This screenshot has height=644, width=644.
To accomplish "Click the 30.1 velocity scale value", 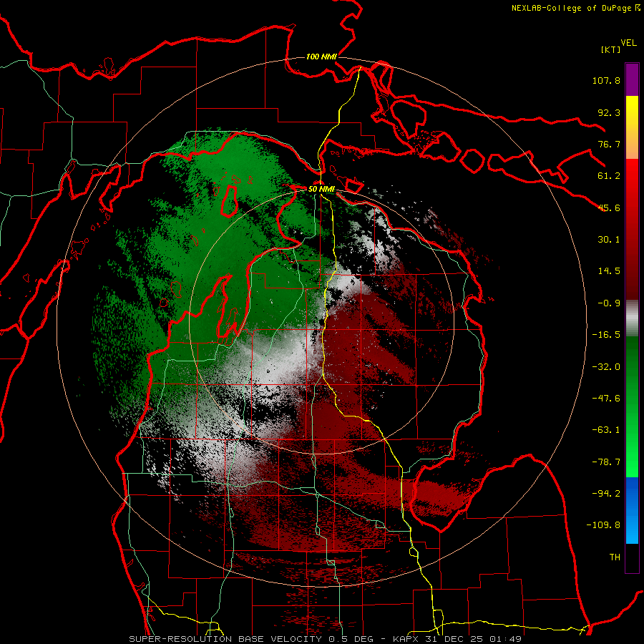I will pyautogui.click(x=609, y=240).
